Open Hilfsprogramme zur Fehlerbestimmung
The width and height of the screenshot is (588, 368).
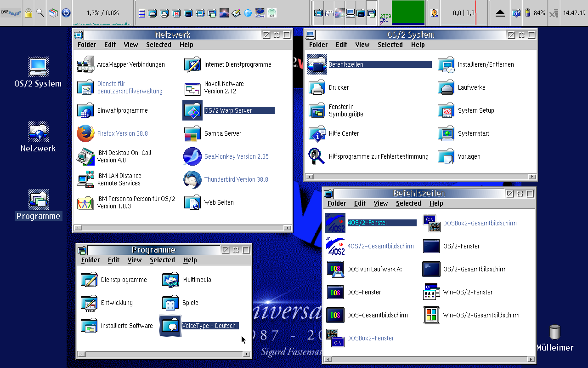point(317,156)
